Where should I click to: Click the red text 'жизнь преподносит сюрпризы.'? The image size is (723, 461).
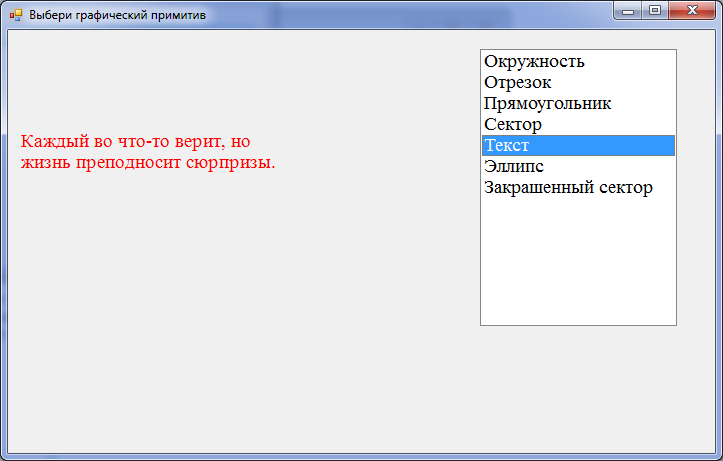coord(148,162)
